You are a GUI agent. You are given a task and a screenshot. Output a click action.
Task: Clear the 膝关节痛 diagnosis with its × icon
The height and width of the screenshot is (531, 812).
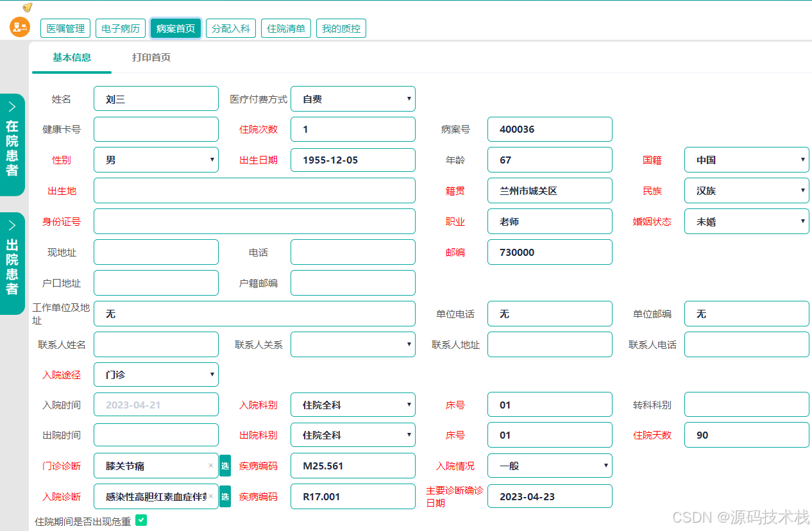210,466
